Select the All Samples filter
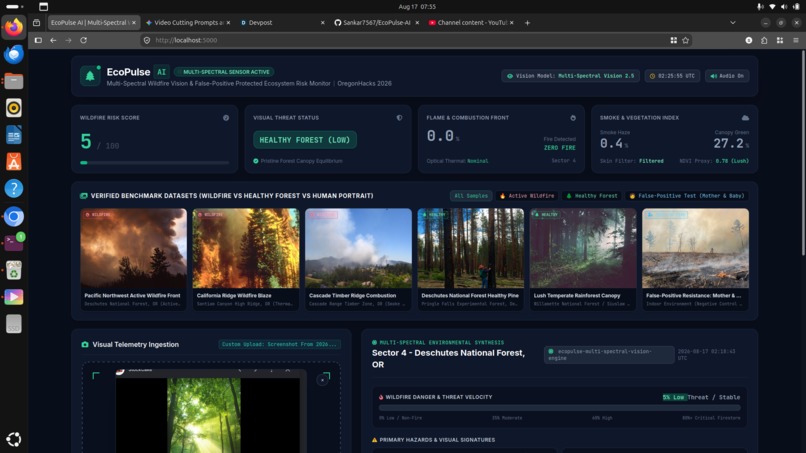806x453 pixels. point(471,196)
